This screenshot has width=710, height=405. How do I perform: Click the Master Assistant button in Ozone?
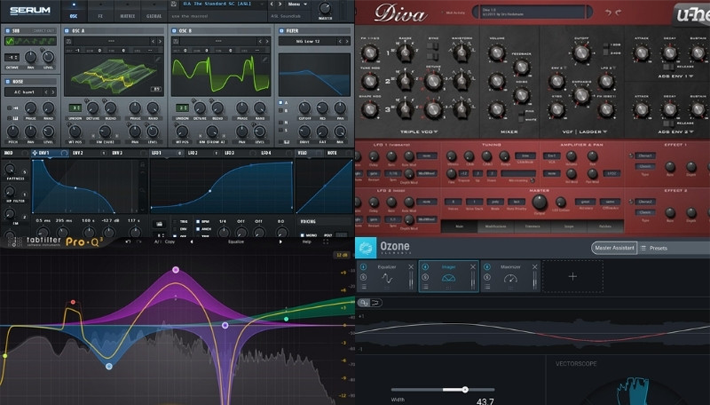click(614, 248)
